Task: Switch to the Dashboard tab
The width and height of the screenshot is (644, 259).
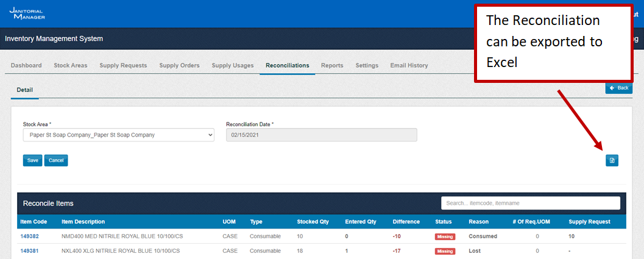Action: [x=26, y=65]
